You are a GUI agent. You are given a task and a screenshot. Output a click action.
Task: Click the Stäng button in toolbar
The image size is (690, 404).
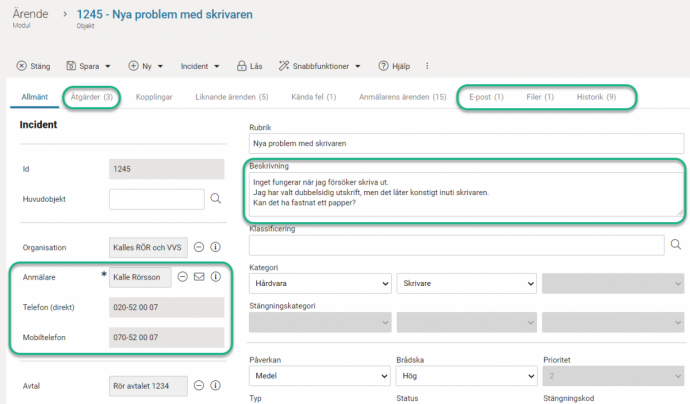pyautogui.click(x=34, y=66)
